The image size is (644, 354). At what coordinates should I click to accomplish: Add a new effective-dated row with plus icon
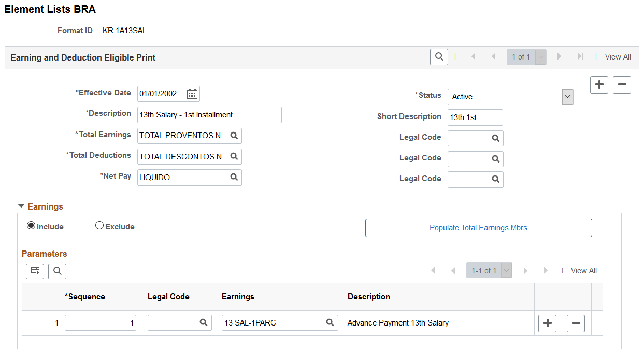(599, 85)
